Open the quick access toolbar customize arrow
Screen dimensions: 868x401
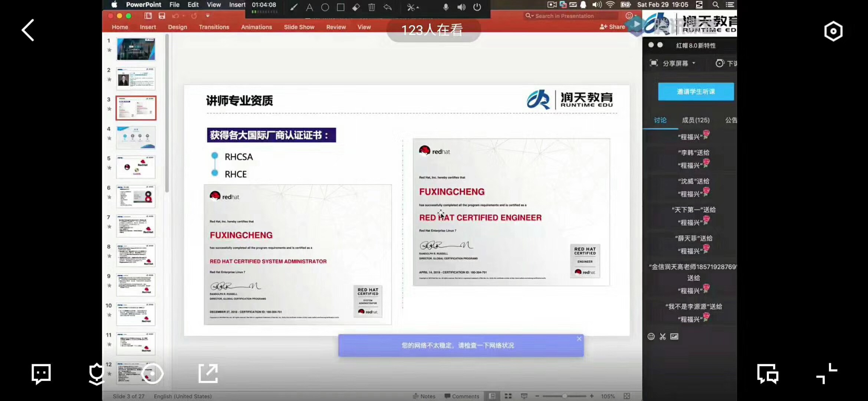[208, 16]
